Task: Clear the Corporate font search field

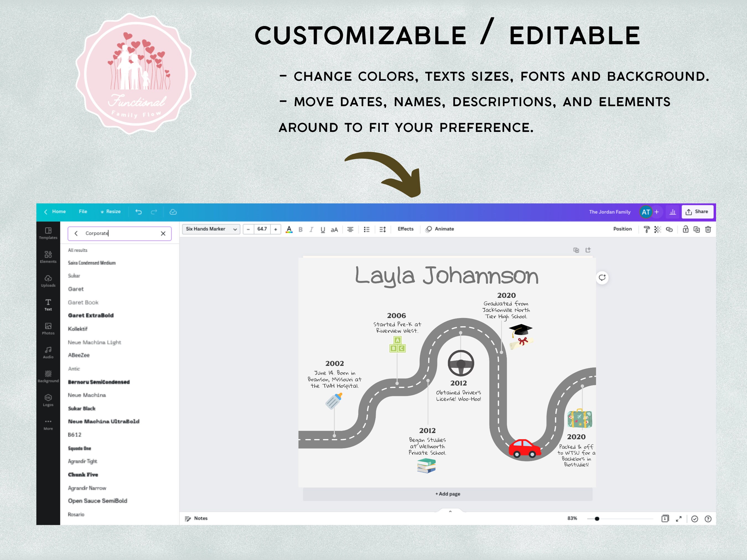Action: (164, 233)
